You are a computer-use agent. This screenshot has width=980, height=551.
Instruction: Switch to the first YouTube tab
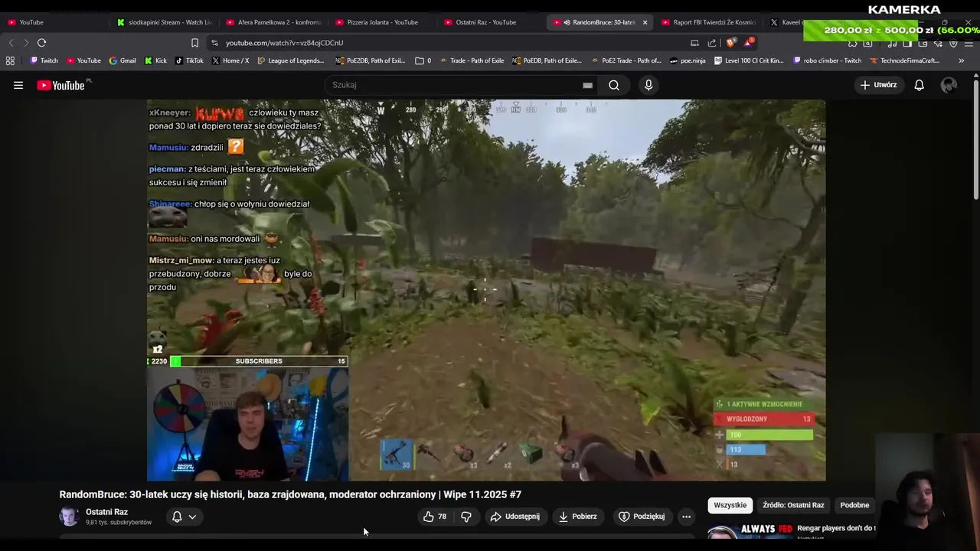[55, 22]
